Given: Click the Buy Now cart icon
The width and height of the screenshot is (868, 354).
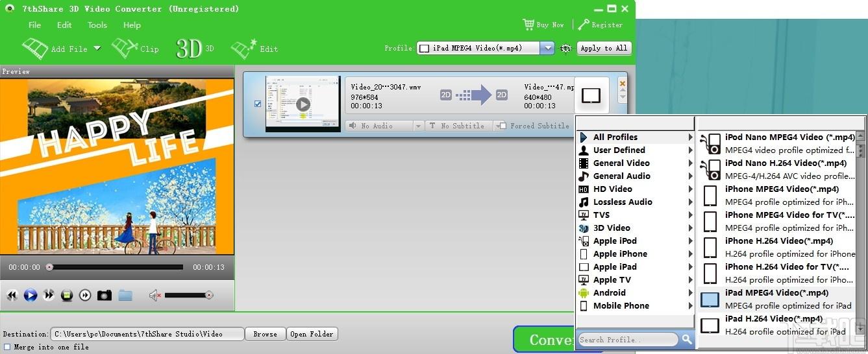Looking at the screenshot, I should point(528,25).
